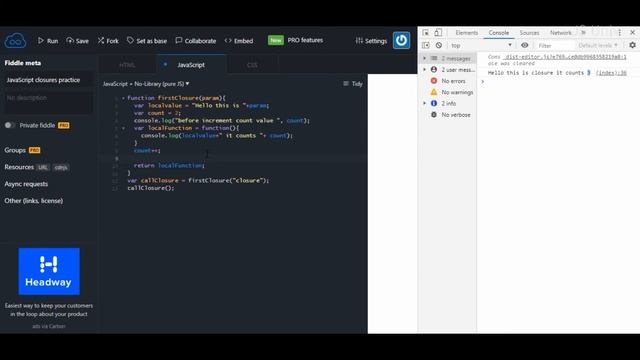The width and height of the screenshot is (640, 360).
Task: Edit fiddle title JavaScript closures practice
Action: 48,80
